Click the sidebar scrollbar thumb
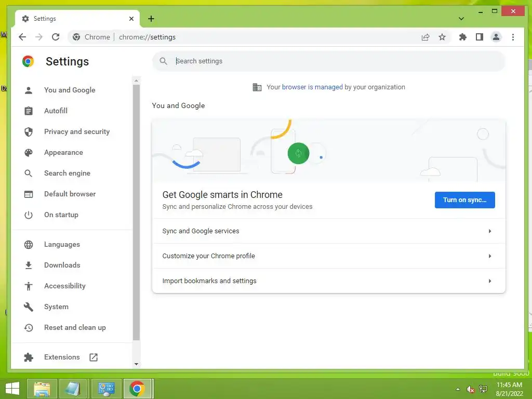532x399 pixels. (136, 212)
